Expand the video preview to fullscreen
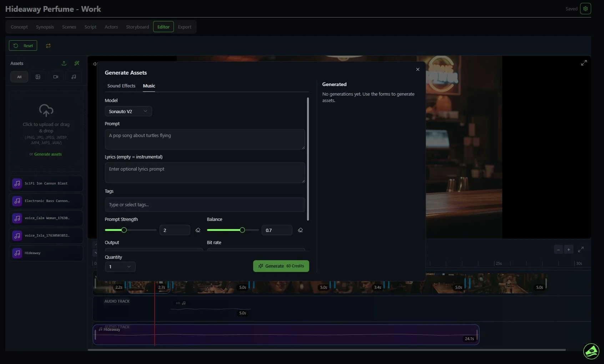This screenshot has height=364, width=604. (584, 62)
